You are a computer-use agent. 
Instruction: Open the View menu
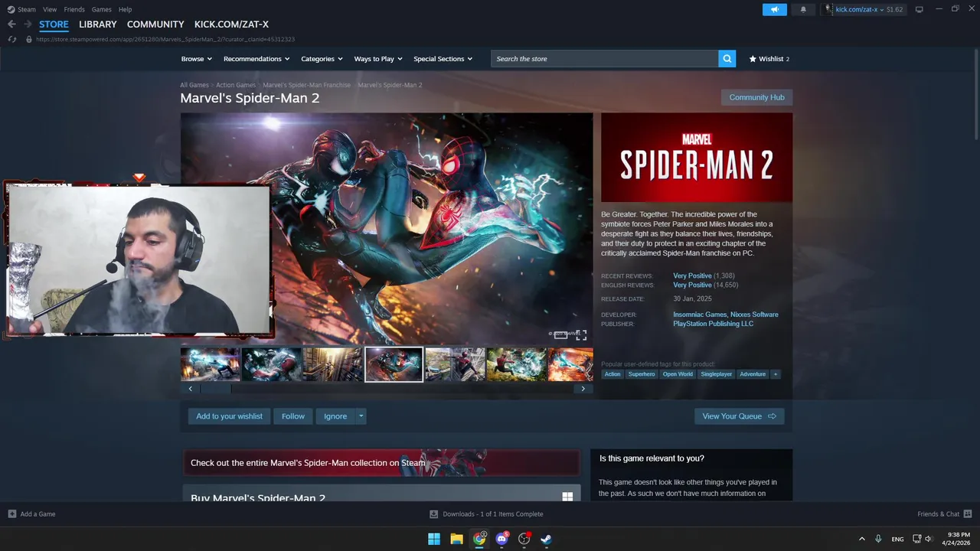click(x=50, y=9)
